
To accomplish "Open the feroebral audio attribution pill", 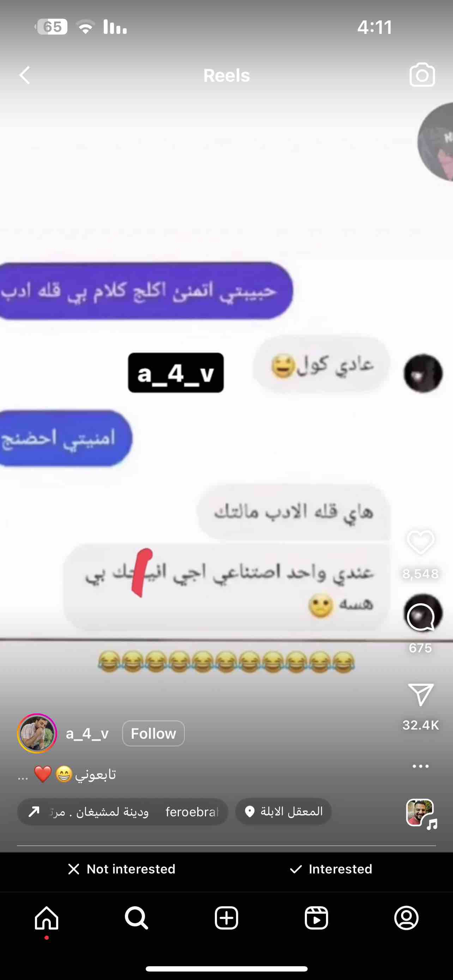I will (122, 811).
